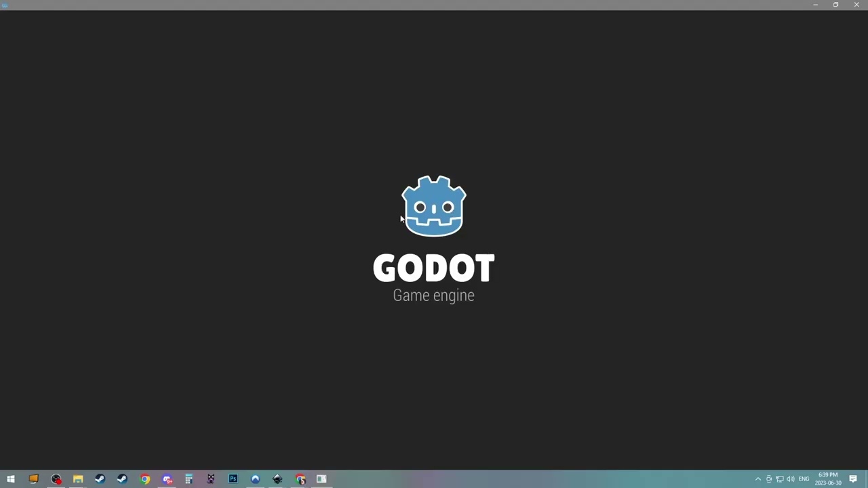Open the white window app at taskbar end
The image size is (868, 488).
(321, 479)
